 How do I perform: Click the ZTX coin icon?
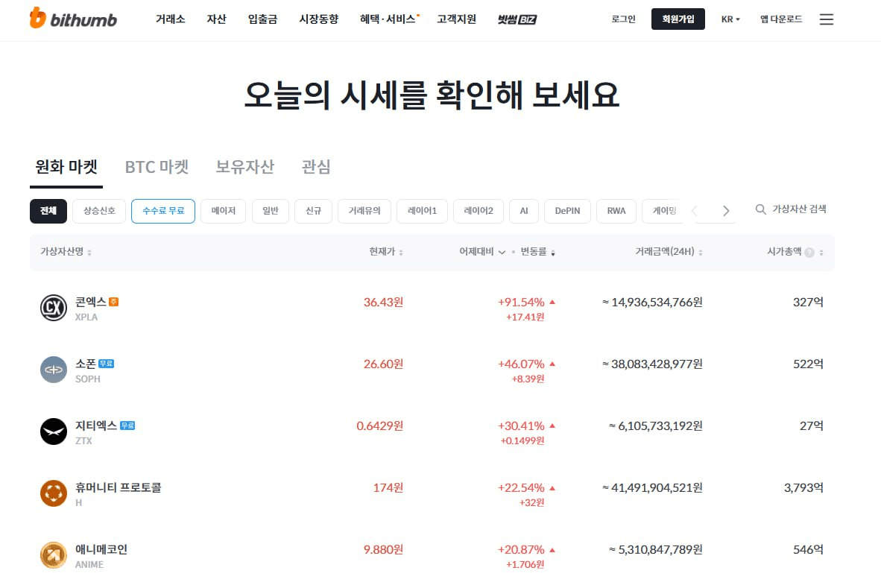pyautogui.click(x=54, y=431)
